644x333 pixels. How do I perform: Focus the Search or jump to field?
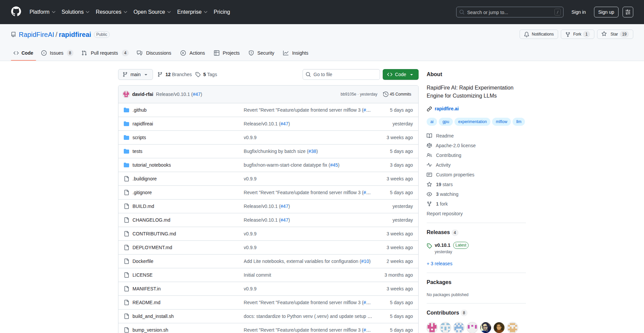(509, 12)
